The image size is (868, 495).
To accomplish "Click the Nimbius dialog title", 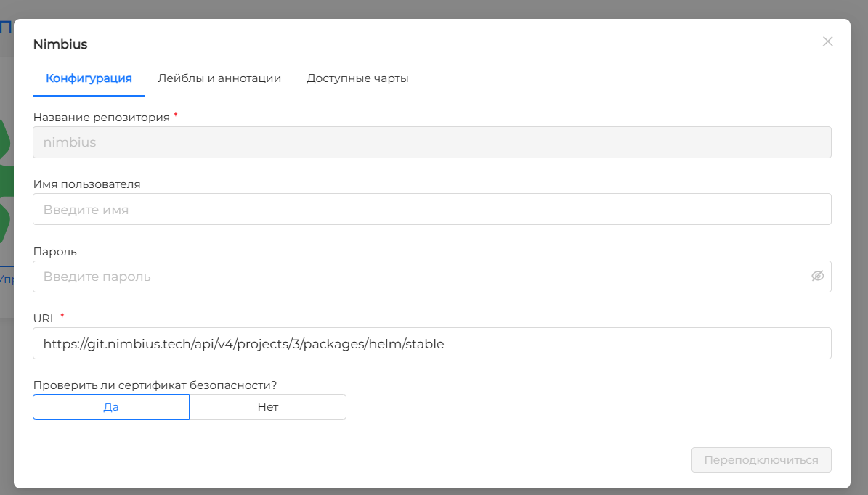I will 60,44.
